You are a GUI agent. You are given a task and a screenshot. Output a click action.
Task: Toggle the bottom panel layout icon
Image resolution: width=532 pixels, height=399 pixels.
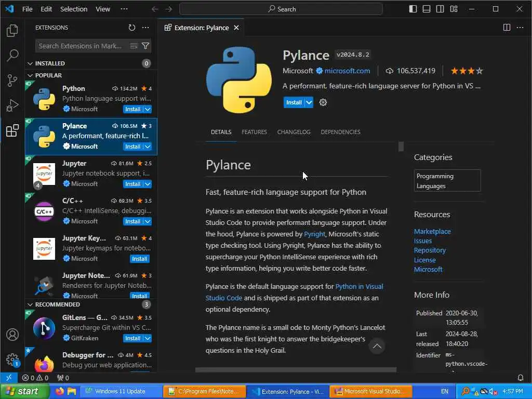426,9
